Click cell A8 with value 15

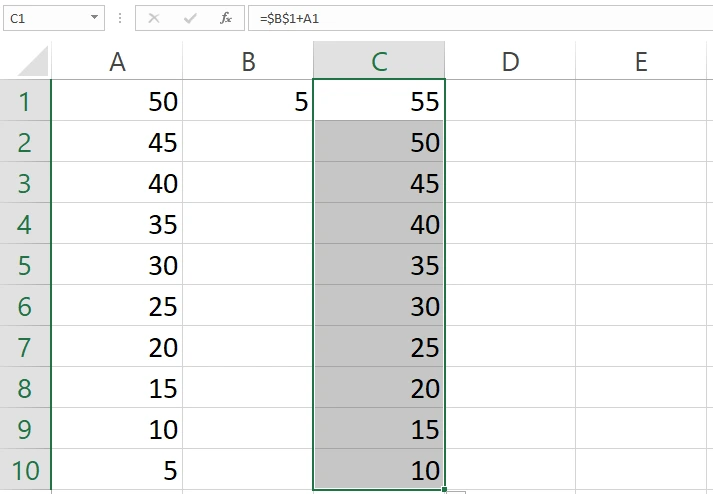[x=117, y=387]
